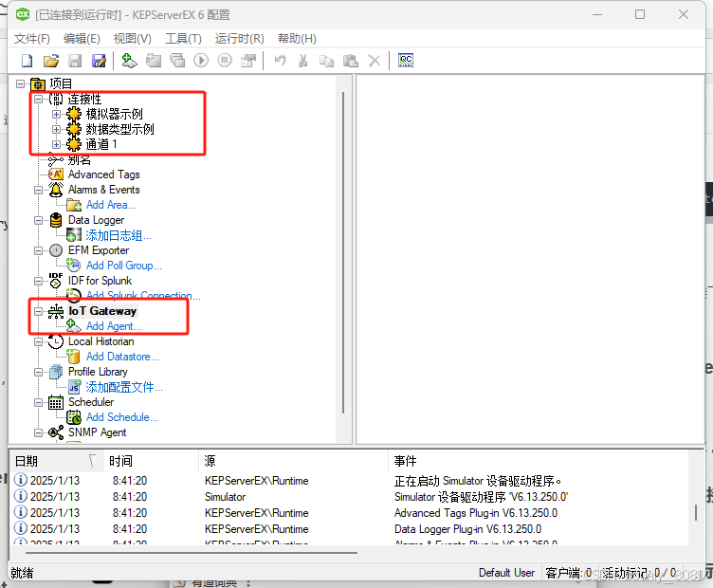Click the Add Schedule... link
This screenshot has width=713, height=588.
point(122,417)
